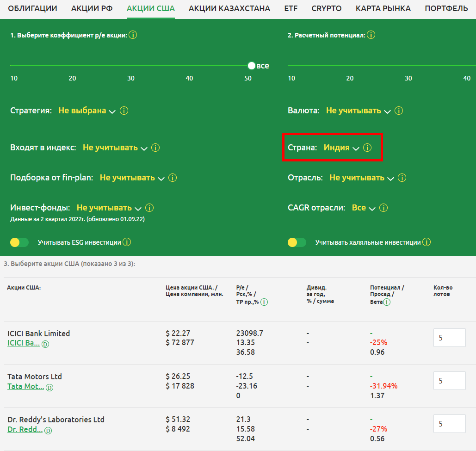
Task: Open Dr. Reddy's Laboratories Ltd link
Action: point(56,420)
